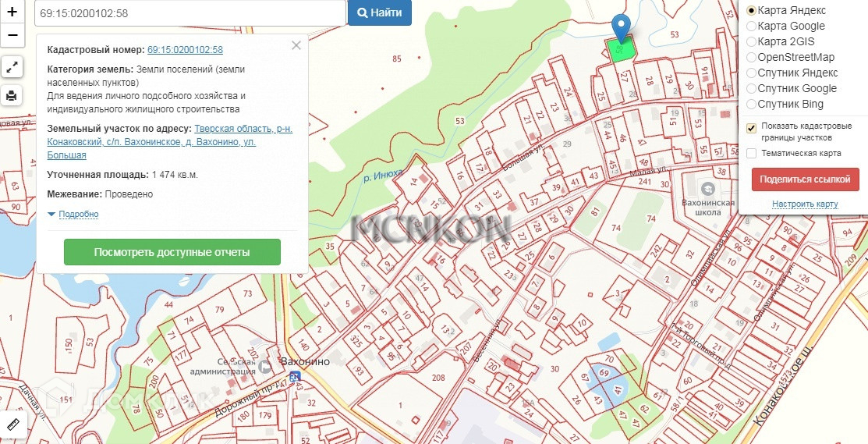Toggle fullscreen map with the arrows icon
This screenshot has height=444, width=868.
click(x=12, y=68)
